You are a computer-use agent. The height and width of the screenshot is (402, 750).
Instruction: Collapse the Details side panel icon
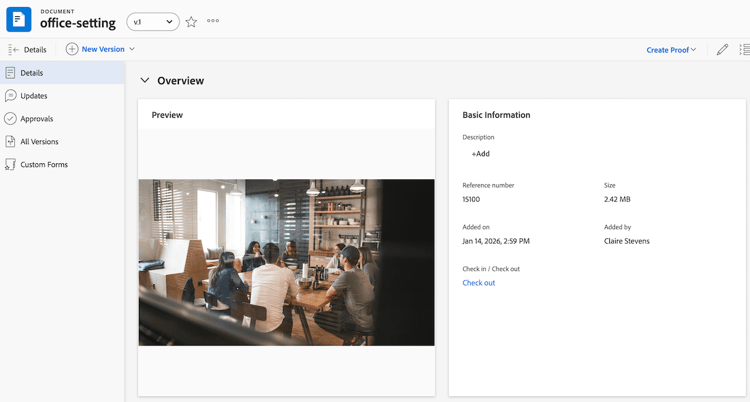(x=13, y=49)
